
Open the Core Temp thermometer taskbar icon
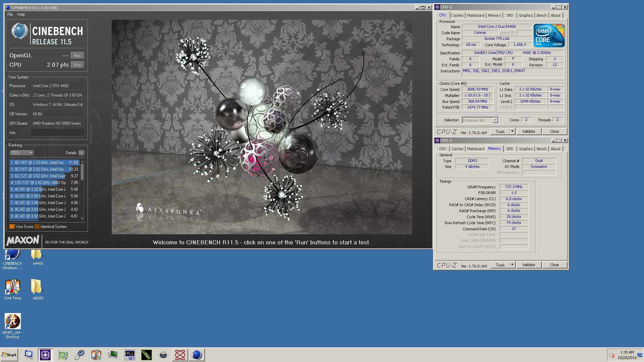click(96, 355)
